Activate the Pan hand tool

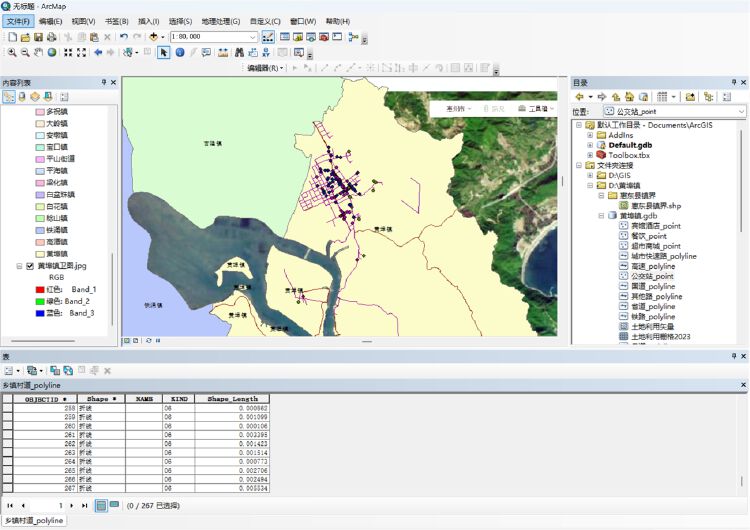tap(38, 52)
